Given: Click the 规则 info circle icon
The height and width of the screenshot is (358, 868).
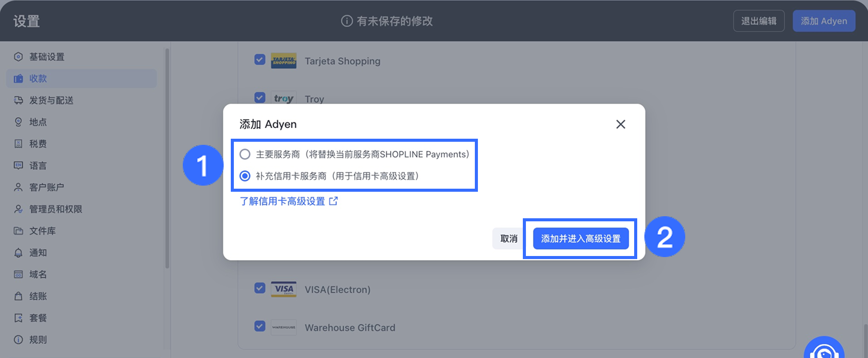Looking at the screenshot, I should [18, 340].
